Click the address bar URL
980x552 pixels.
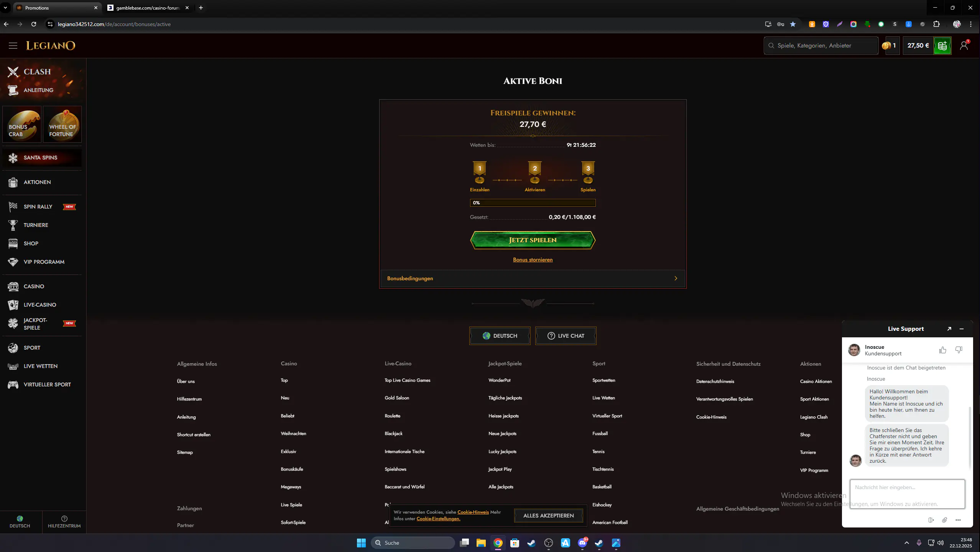point(114,24)
